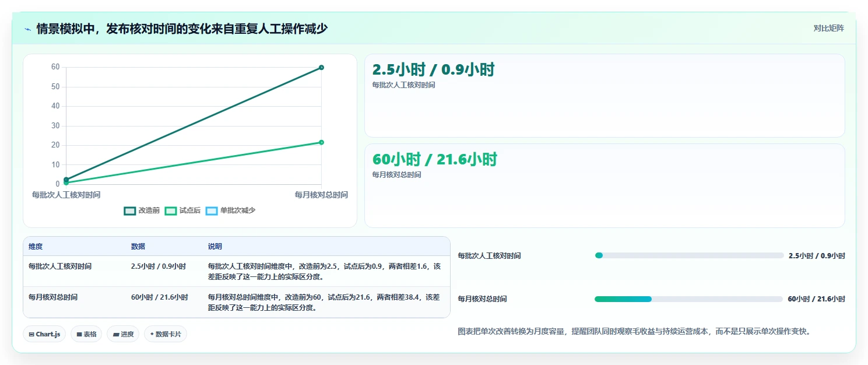
Task: Toggle the 单批次减少 legend entry
Action: click(x=230, y=210)
